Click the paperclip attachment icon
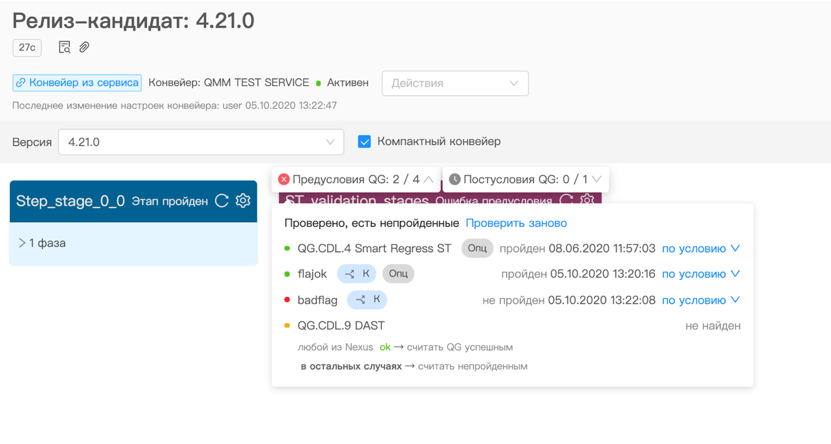 coord(84,47)
